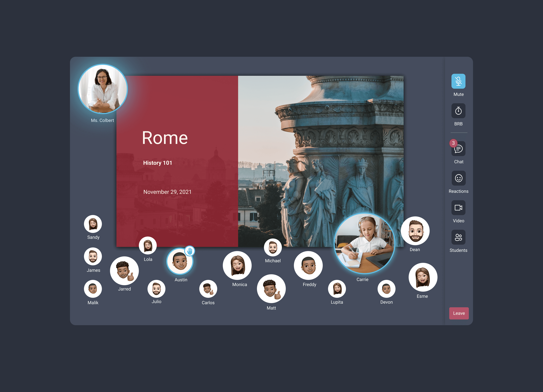Click Freddy's avatar
543x392 pixels.
tap(308, 265)
